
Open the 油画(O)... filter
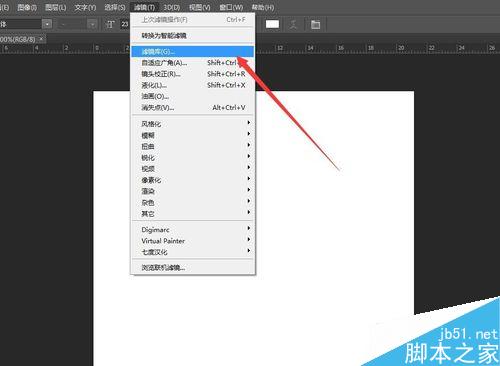click(193, 96)
